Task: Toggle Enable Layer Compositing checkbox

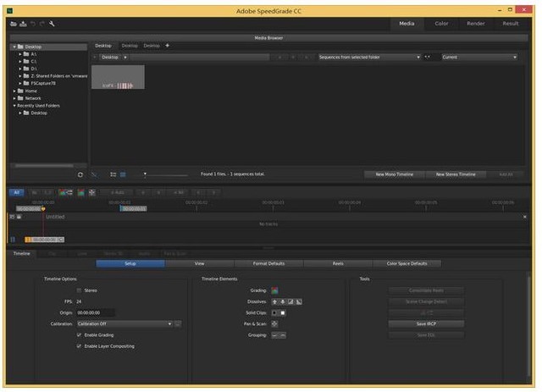Action: 80,345
